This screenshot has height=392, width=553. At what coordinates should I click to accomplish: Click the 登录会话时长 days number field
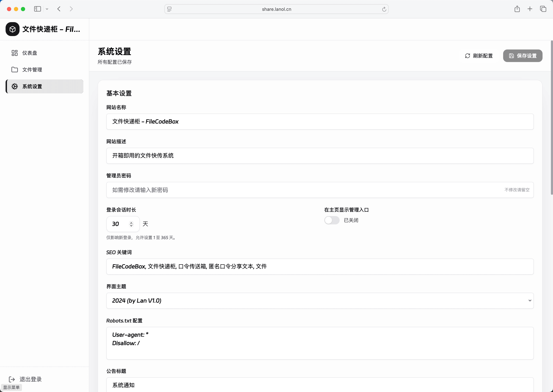[x=123, y=224]
